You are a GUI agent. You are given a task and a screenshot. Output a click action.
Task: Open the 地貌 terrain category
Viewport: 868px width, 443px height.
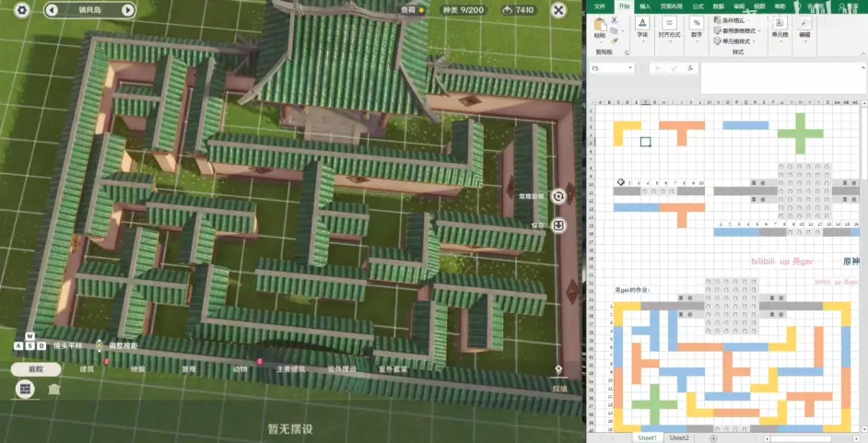(138, 369)
